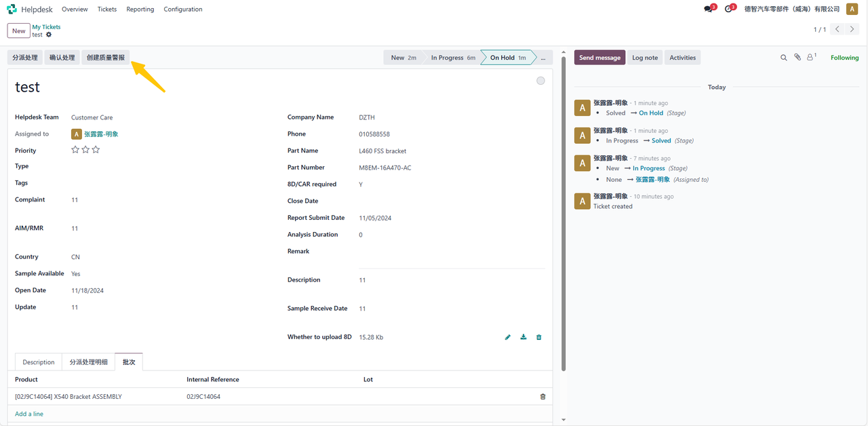Open the user avatar menu
The height and width of the screenshot is (426, 868).
point(852,9)
